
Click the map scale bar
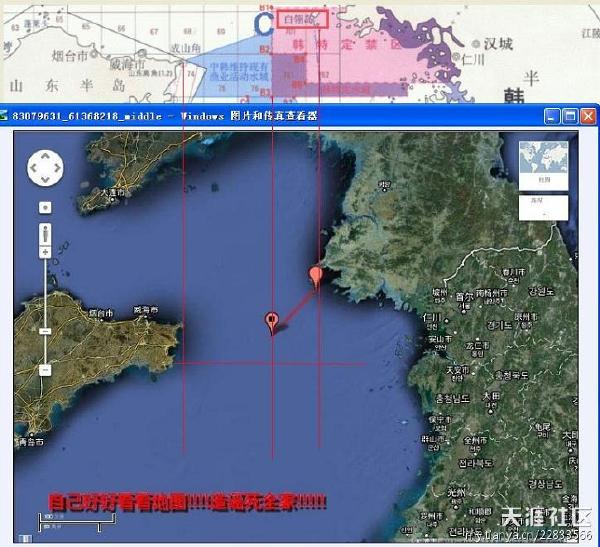tap(62, 521)
